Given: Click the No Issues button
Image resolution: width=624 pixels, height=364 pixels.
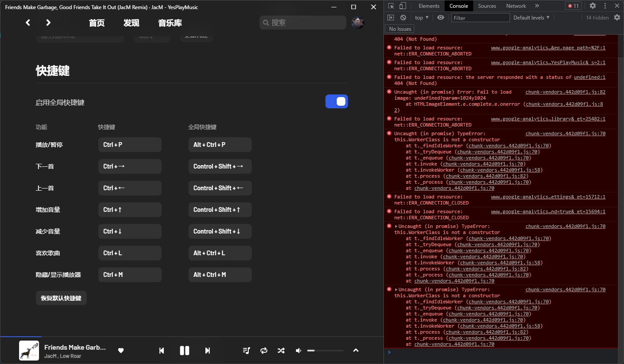Looking at the screenshot, I should (400, 29).
